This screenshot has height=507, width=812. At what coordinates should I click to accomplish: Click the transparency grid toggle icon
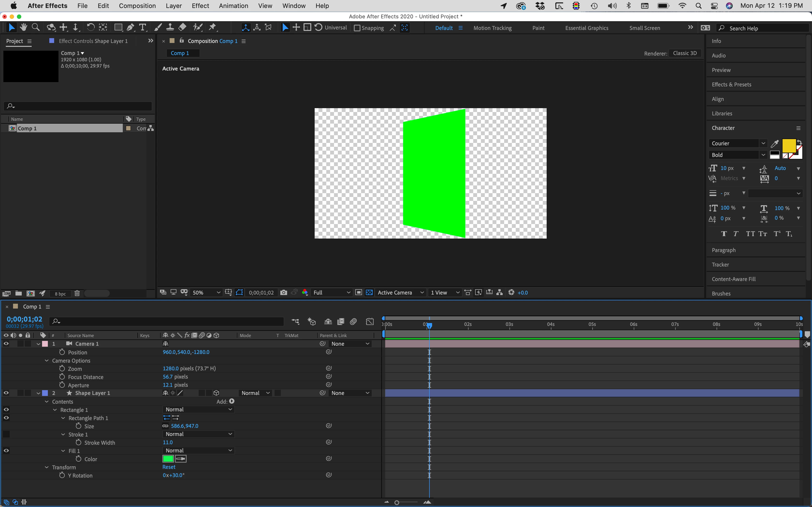point(369,292)
